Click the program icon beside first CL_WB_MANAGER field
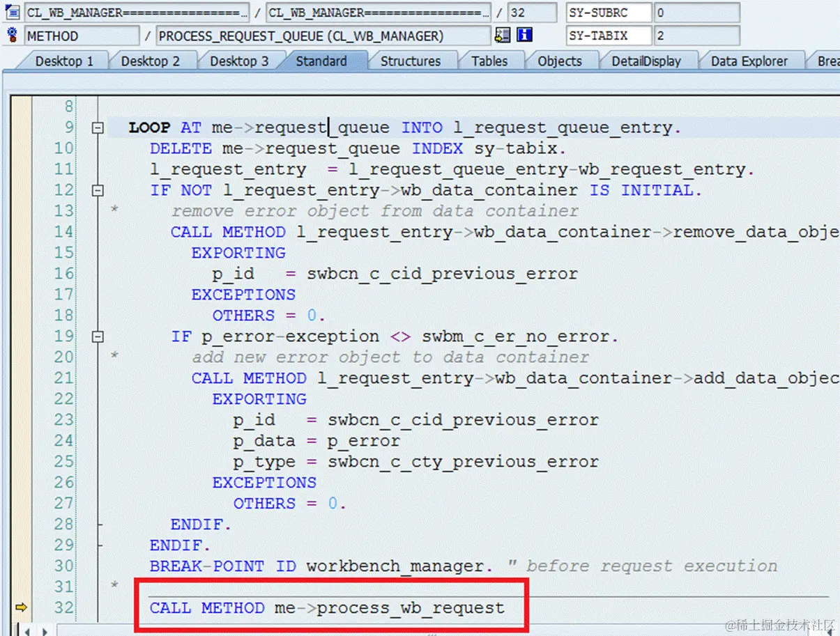 11,13
